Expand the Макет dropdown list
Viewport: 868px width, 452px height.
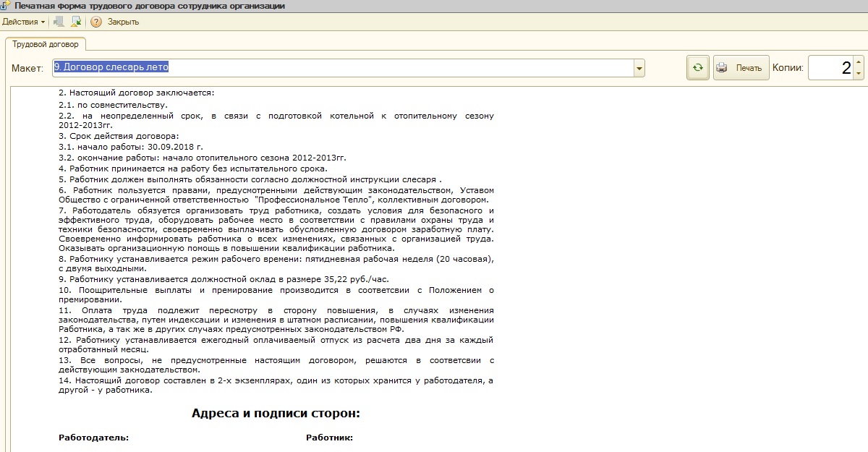pyautogui.click(x=639, y=68)
